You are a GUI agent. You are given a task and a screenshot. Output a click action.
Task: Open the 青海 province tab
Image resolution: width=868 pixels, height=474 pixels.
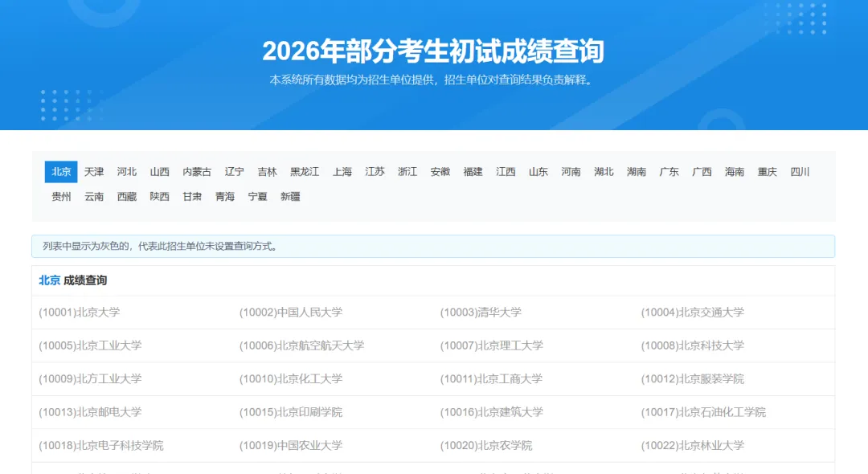[225, 196]
